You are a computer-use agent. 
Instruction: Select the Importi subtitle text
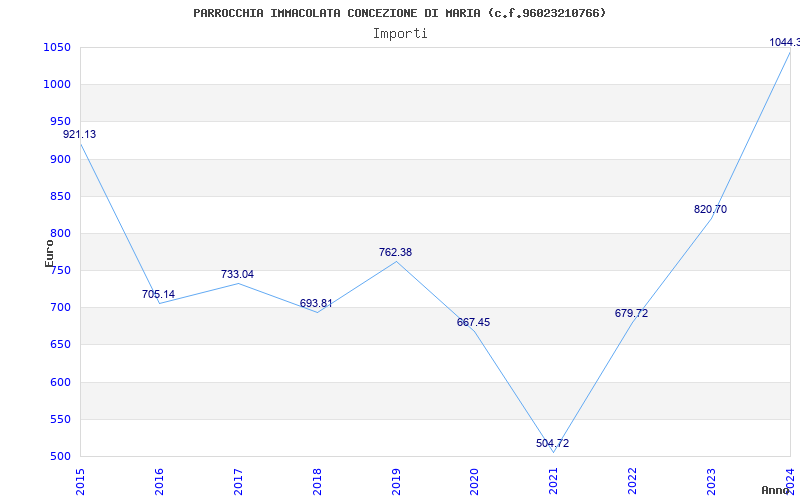pyautogui.click(x=400, y=34)
